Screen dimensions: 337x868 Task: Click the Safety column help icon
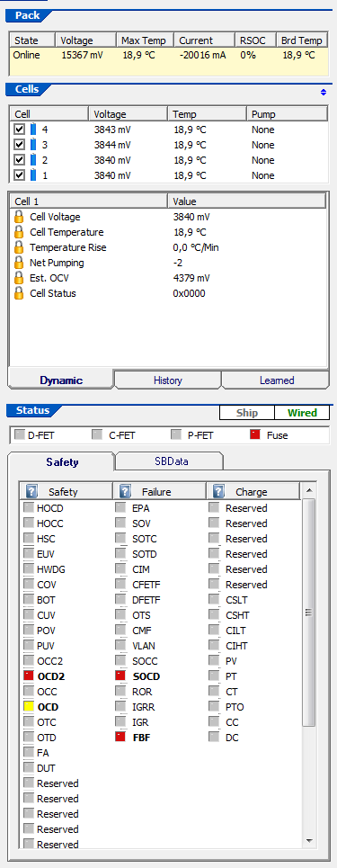click(x=31, y=492)
